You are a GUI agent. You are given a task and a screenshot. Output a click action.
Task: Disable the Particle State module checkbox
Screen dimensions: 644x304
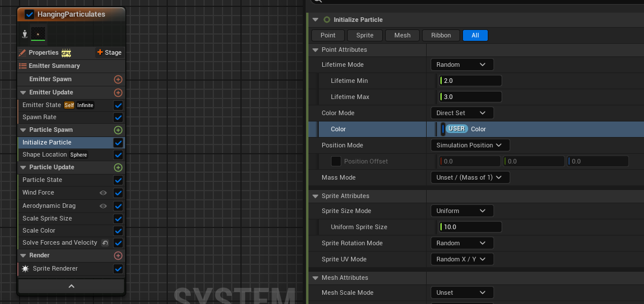[x=118, y=180]
